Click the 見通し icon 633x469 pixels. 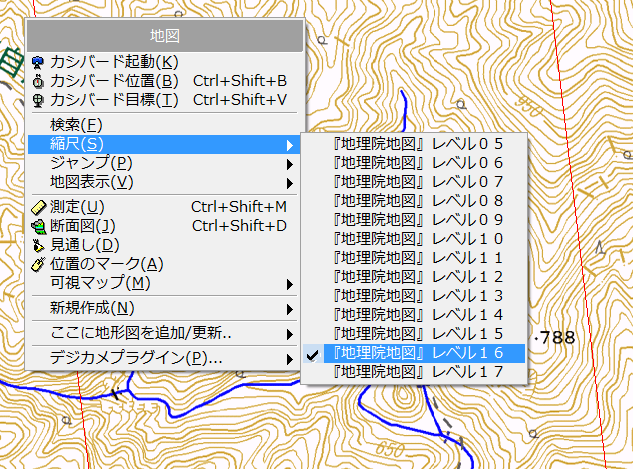pyautogui.click(x=38, y=245)
